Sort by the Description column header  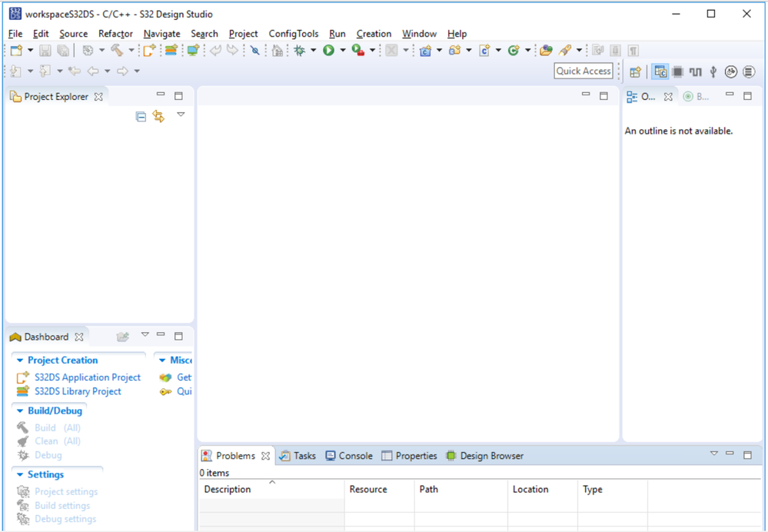coord(272,489)
